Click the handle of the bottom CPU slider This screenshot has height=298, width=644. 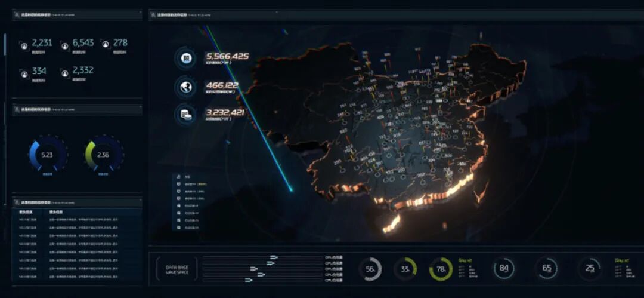tap(249, 280)
